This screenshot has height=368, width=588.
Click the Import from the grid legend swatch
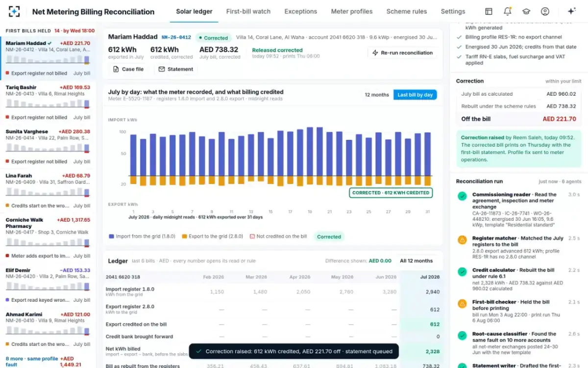(111, 236)
